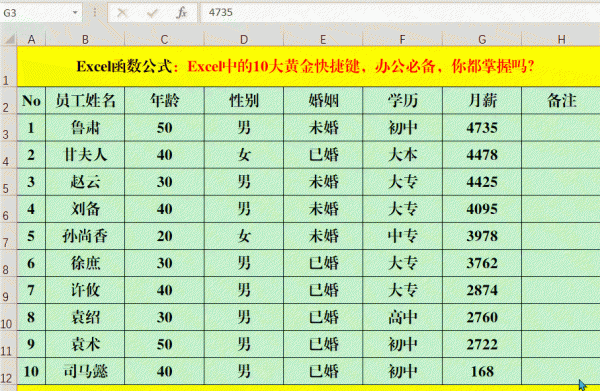
Task: Select the cell with name 司马懿
Action: pyautogui.click(x=85, y=371)
